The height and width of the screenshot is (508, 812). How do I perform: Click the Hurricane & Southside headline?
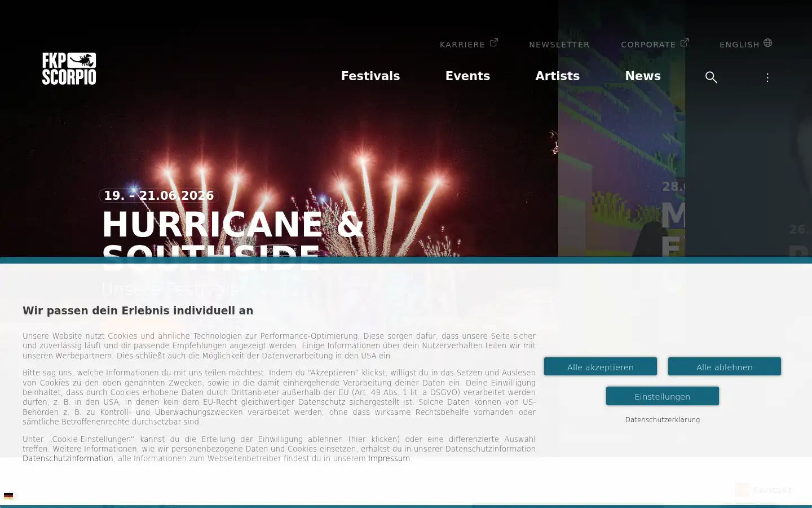(233, 242)
